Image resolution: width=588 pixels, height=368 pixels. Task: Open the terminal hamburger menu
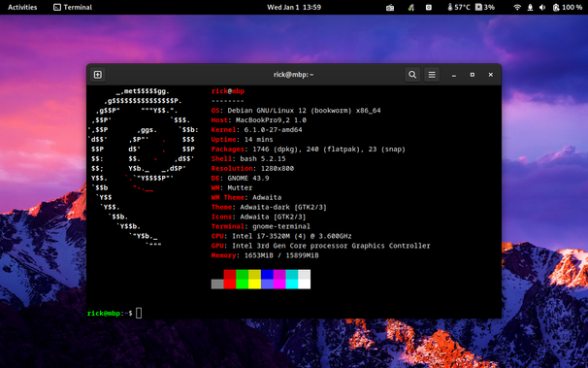point(432,75)
